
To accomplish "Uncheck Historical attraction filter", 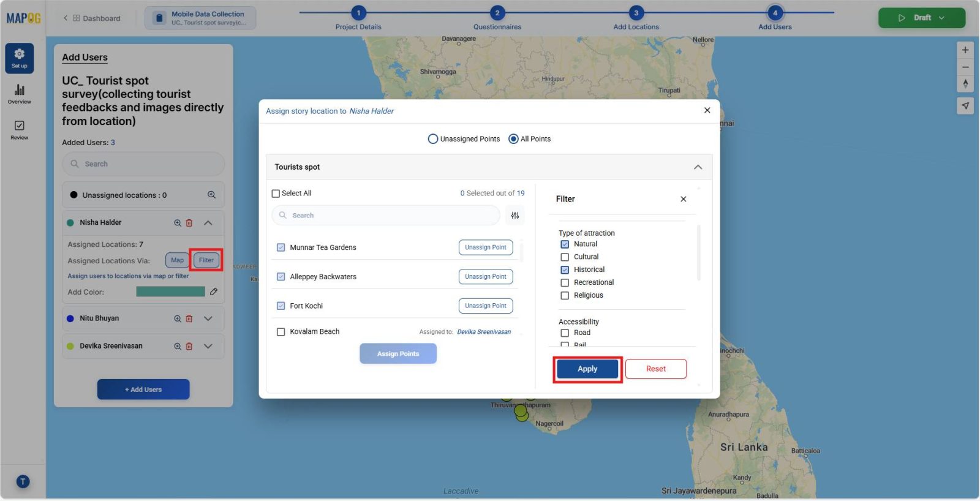I will point(565,270).
